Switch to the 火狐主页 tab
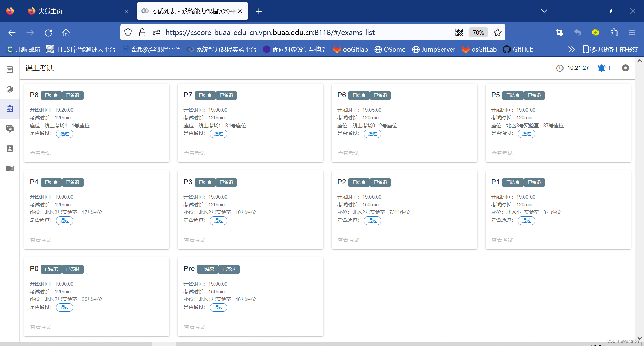This screenshot has height=346, width=644. (x=75, y=11)
